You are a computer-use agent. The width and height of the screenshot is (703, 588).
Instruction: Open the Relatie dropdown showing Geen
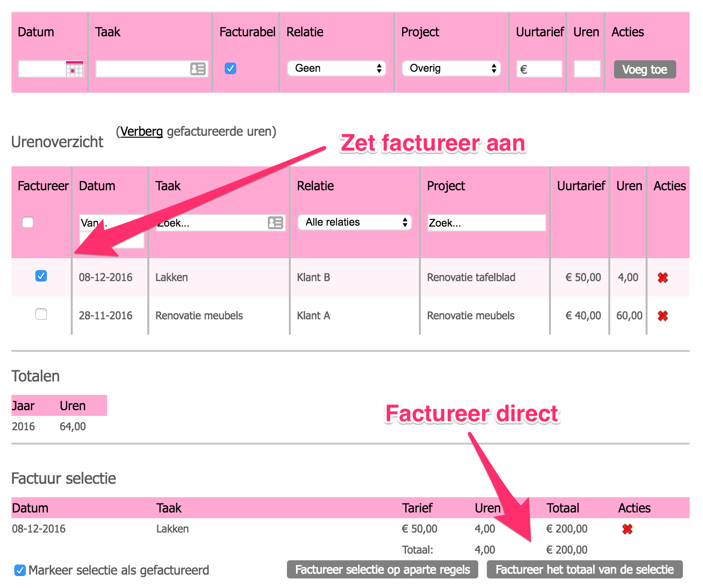(x=336, y=68)
